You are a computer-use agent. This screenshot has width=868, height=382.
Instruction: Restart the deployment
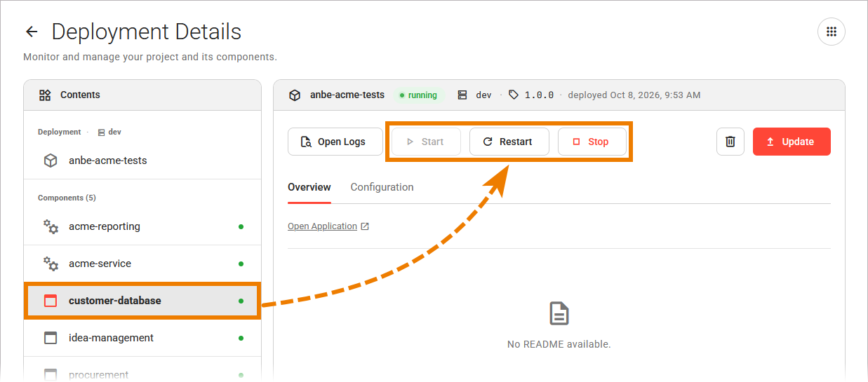click(x=509, y=142)
